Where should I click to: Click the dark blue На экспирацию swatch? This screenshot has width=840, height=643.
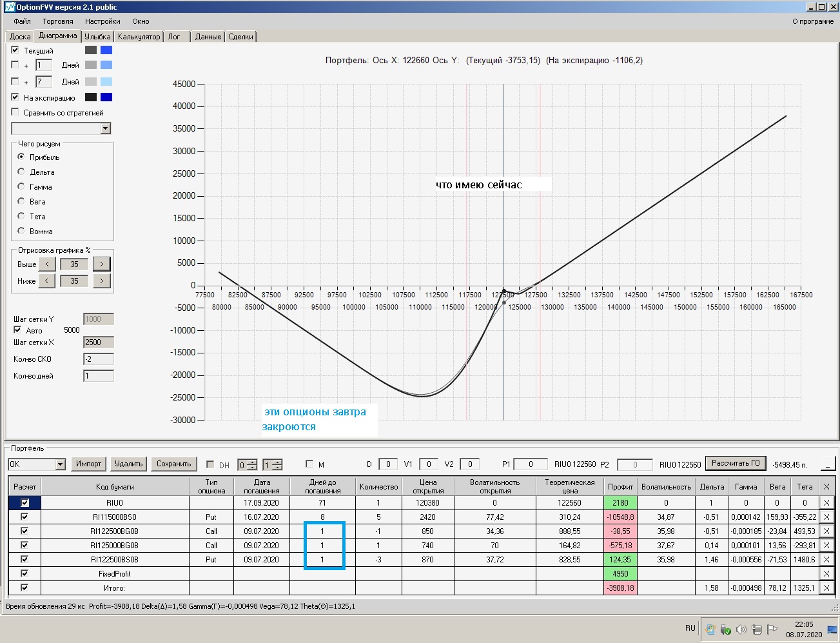[x=106, y=97]
